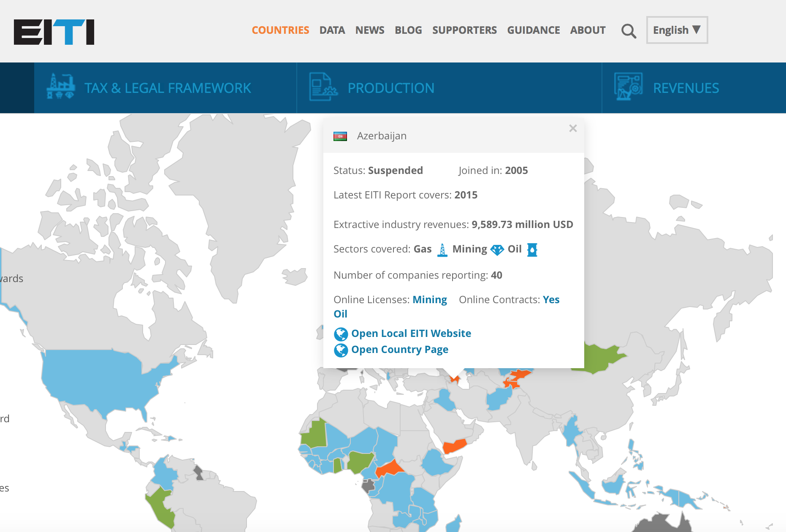Click the Oil barrel sector icon
The image size is (786, 532).
532,250
